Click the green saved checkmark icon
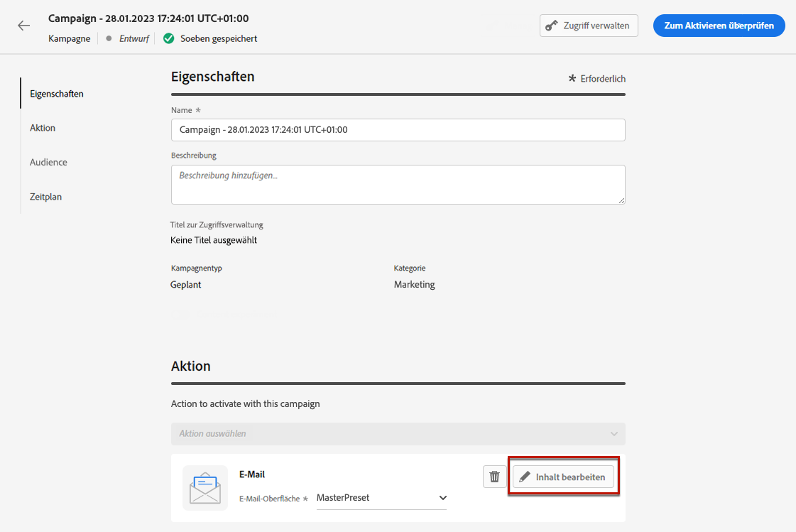Screen dimensions: 796x532 click(168, 39)
